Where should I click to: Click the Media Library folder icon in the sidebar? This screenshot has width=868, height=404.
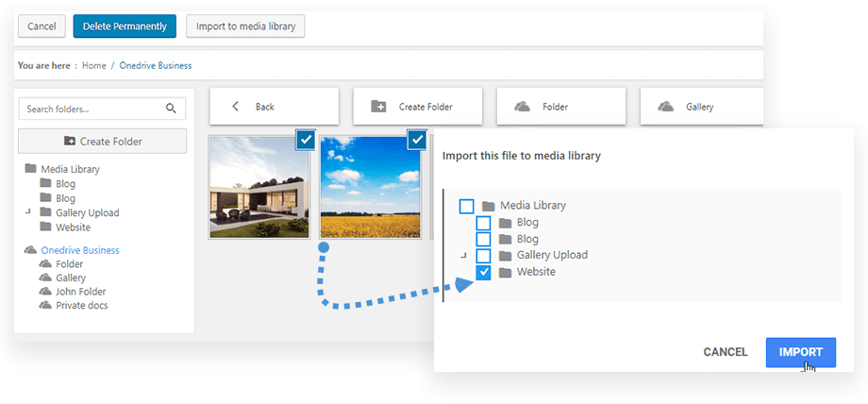[x=31, y=169]
